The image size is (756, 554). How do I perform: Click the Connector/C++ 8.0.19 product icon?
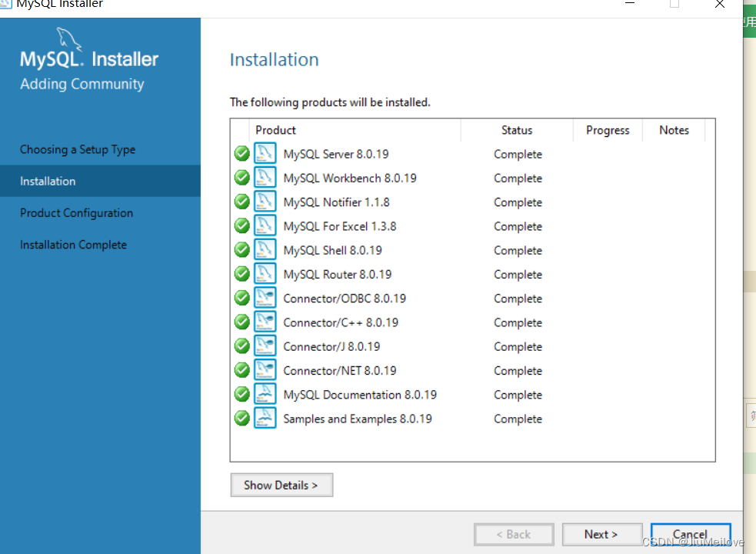265,322
